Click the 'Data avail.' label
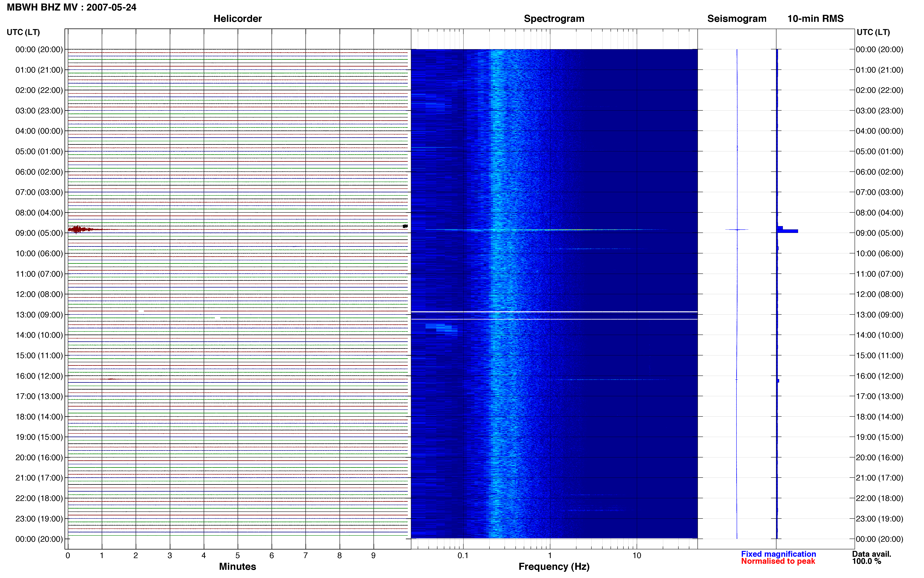This screenshot has width=924, height=578. point(872,554)
